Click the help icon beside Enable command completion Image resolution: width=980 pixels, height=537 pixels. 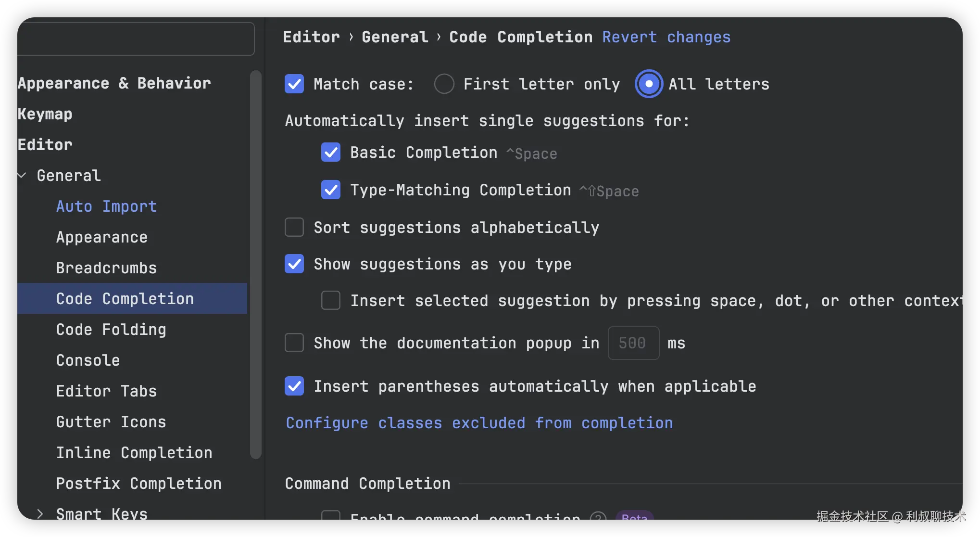click(x=598, y=517)
